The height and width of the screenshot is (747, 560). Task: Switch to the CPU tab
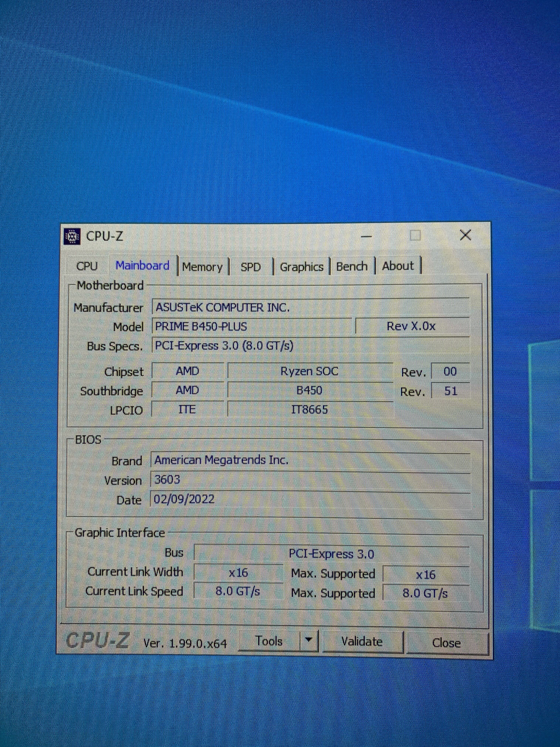click(x=87, y=266)
